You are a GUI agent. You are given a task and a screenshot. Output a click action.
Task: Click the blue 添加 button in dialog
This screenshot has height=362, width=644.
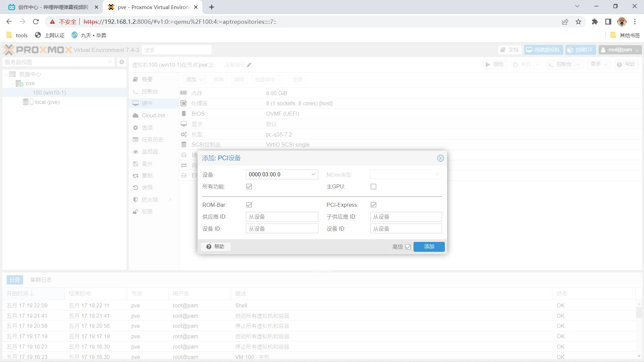pos(429,247)
